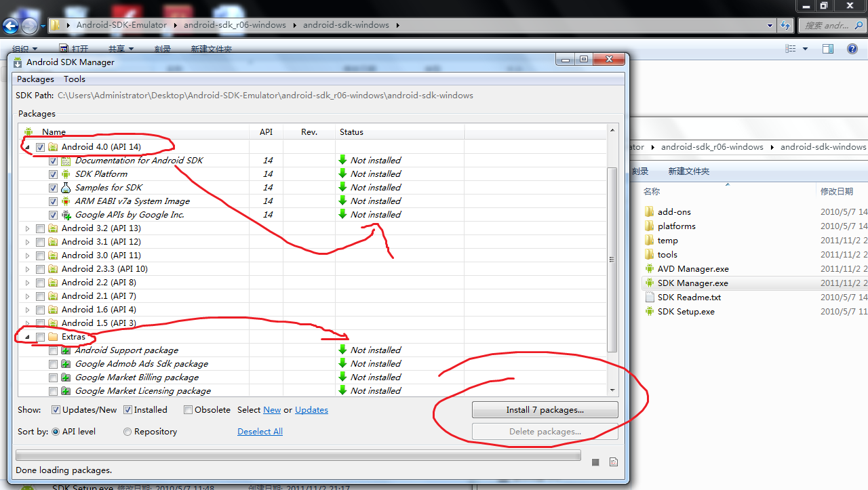This screenshot has height=490, width=868.
Task: Open the Tools menu
Action: [x=75, y=79]
